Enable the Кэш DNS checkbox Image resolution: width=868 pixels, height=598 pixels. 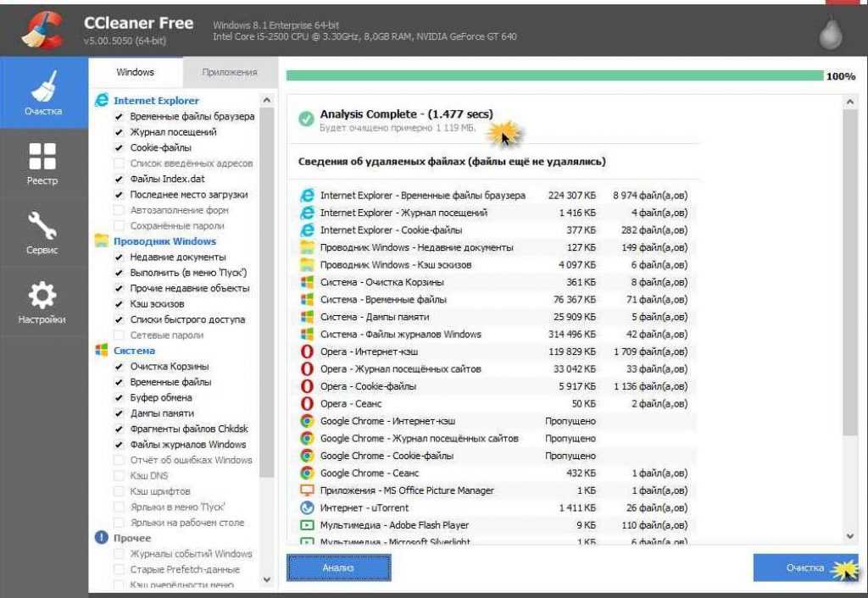[120, 476]
